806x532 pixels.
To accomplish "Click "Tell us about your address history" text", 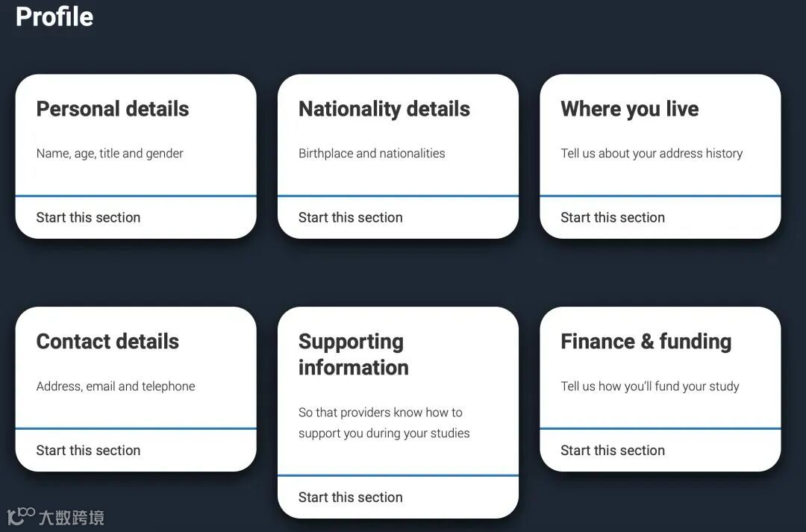I will point(652,154).
